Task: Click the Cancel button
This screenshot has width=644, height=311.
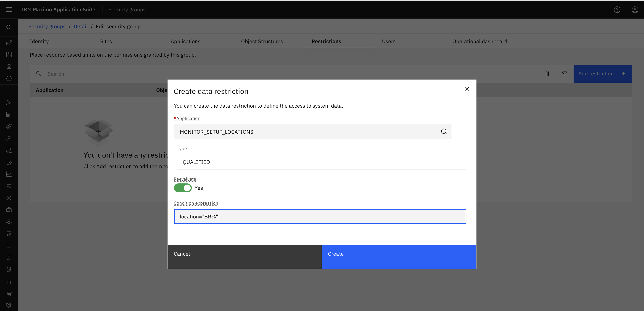Action: click(x=245, y=257)
